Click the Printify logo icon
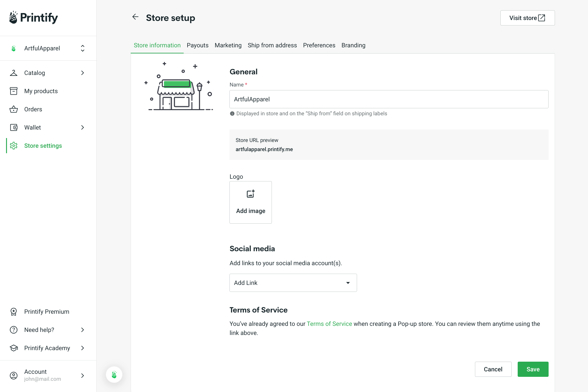Viewport: 588px width, 392px height. pos(13,17)
